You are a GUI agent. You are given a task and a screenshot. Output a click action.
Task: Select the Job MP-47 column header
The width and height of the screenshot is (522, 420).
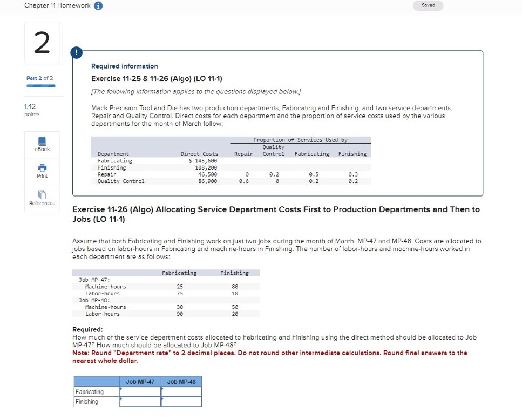139,381
